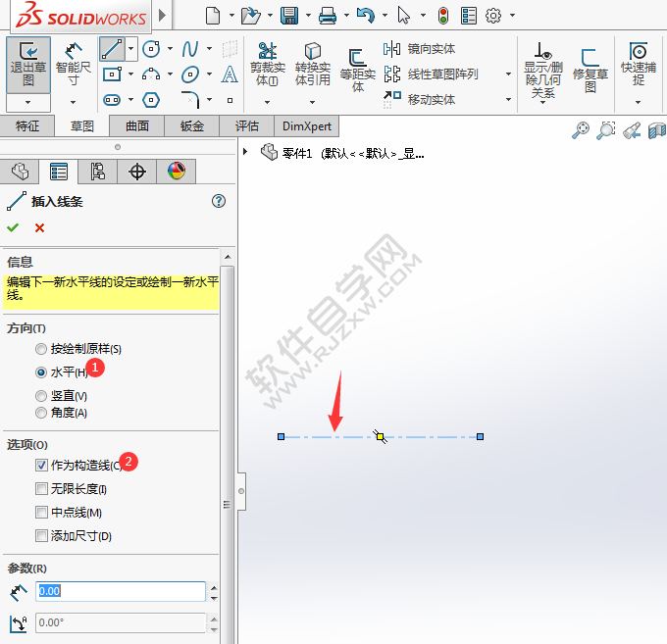Toggle 无限长度(I) checkbox
The height and width of the screenshot is (644, 667).
click(41, 489)
